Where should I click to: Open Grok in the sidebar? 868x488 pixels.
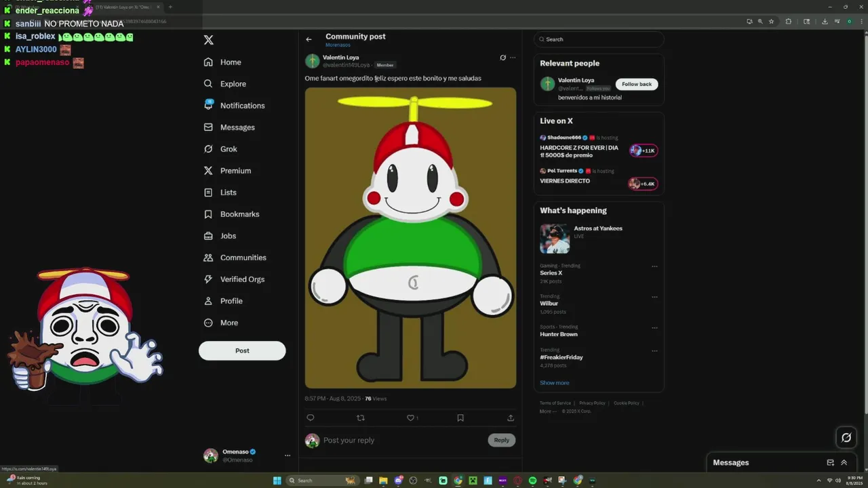click(x=220, y=149)
